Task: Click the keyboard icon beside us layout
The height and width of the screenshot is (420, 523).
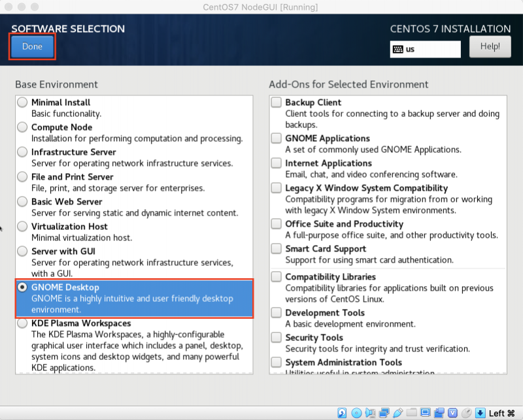Action: pos(397,50)
